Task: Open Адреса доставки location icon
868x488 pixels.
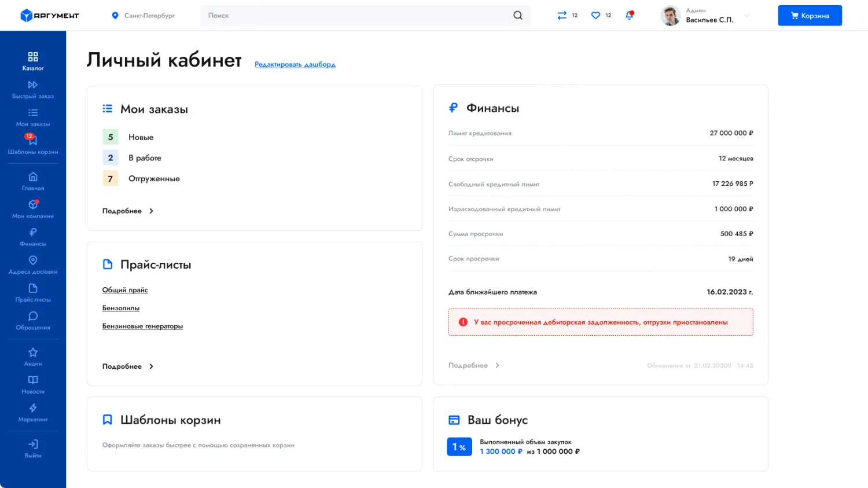Action: (x=33, y=260)
